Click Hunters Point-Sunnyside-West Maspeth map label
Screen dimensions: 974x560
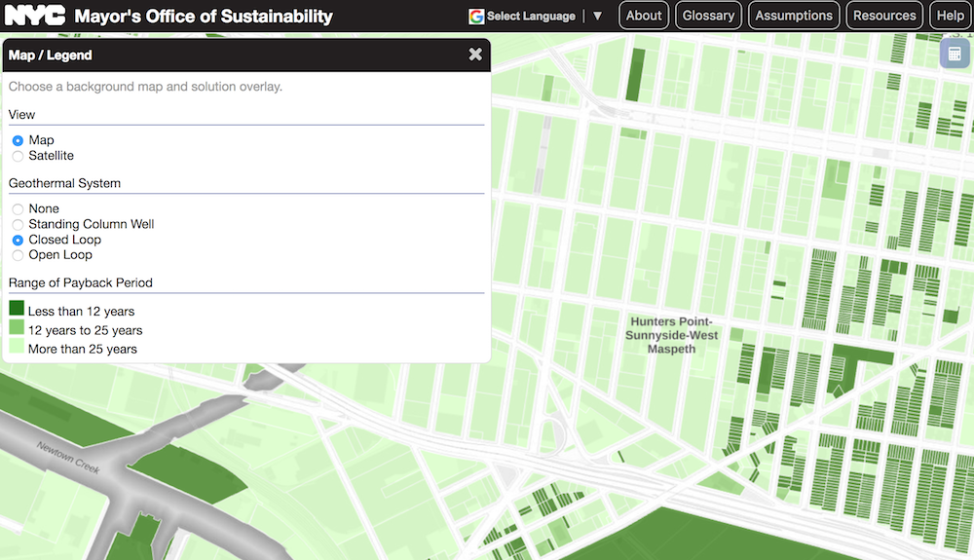coord(671,335)
